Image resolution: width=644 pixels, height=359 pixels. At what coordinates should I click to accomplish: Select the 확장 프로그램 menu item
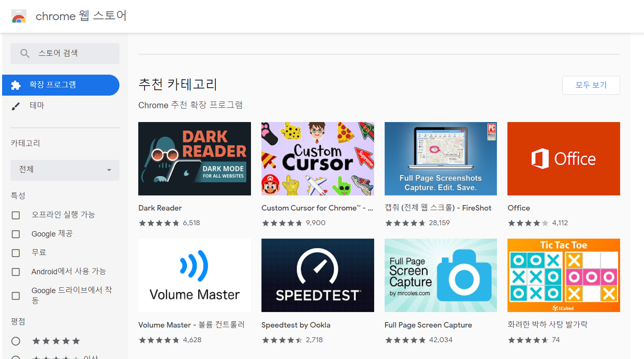pos(61,85)
